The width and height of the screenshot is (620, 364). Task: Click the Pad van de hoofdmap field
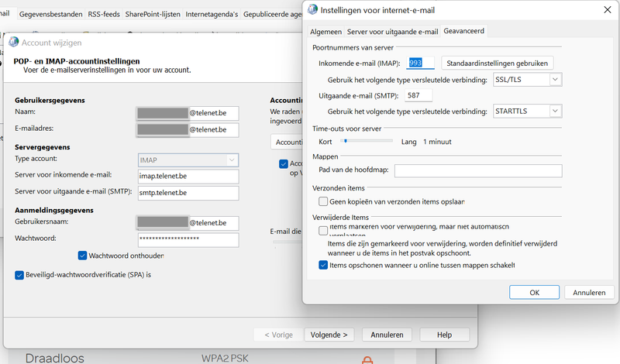(x=477, y=170)
